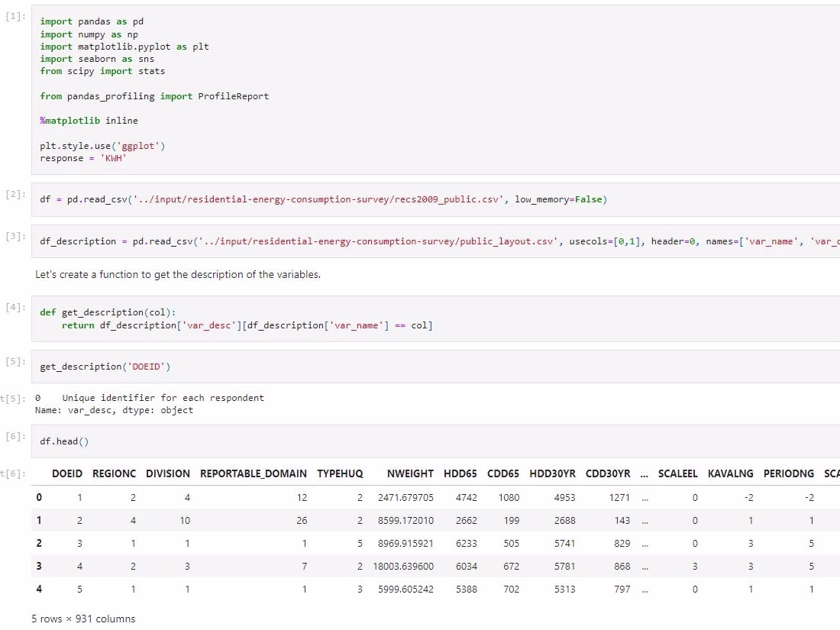The height and width of the screenshot is (630, 840).
Task: Click the NWEIGHT value 8599.172010
Action: tap(405, 520)
